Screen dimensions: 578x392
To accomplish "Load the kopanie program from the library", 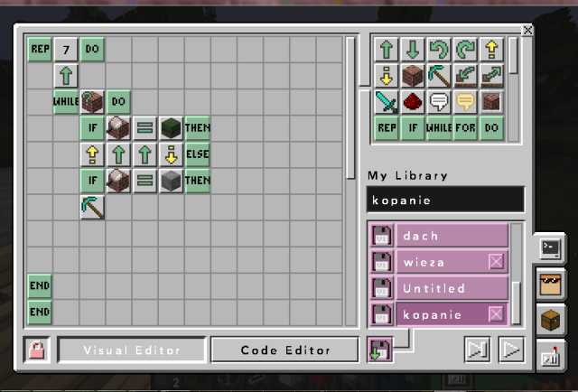I will coord(452,314).
